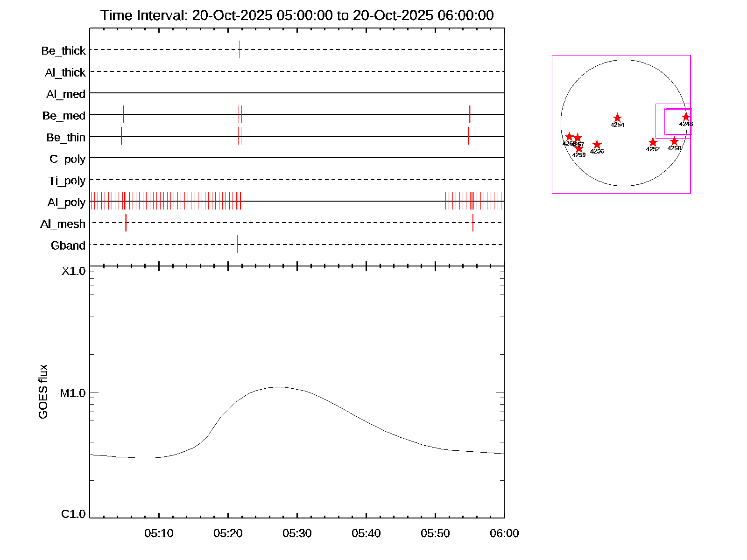747x560 pixels.
Task: Select the star marker for region 4252
Action: coord(653,142)
